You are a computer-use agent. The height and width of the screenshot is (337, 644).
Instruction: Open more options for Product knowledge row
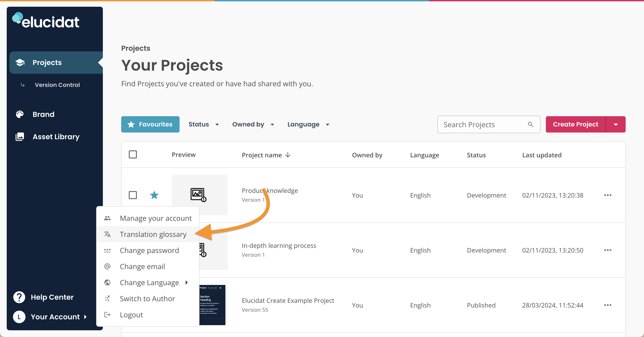tap(608, 195)
